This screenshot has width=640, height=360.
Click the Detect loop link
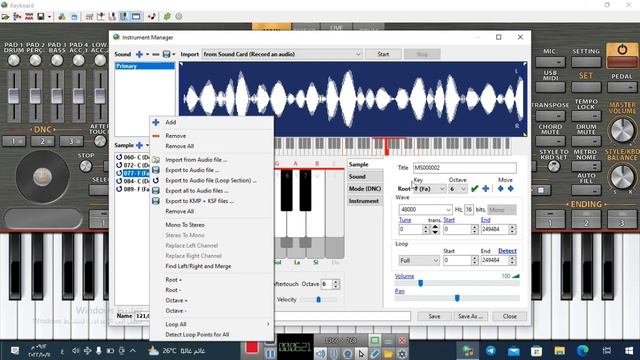[507, 251]
